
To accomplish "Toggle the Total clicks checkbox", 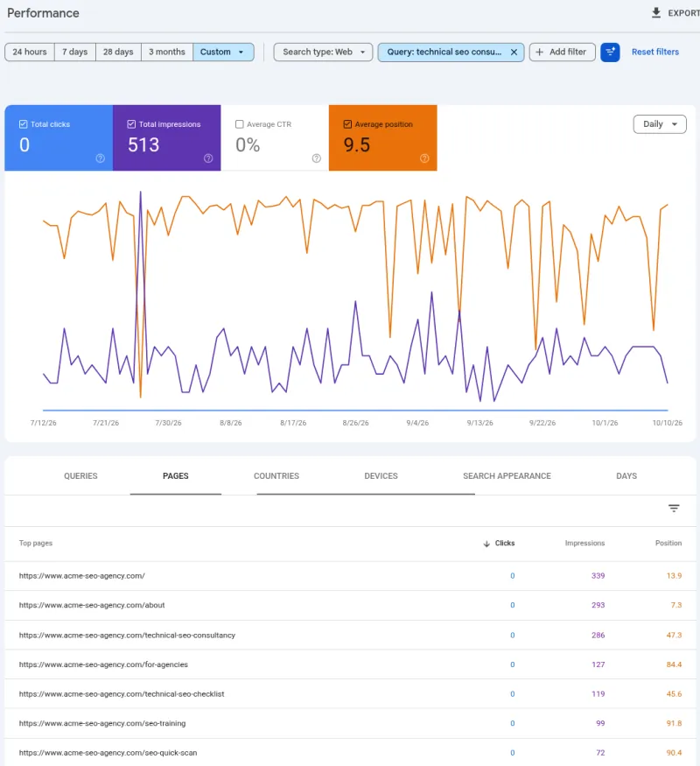I will pos(23,124).
